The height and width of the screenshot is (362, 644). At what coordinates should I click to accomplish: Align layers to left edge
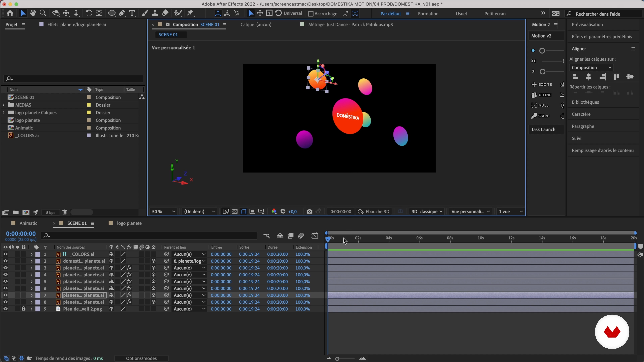point(575,77)
